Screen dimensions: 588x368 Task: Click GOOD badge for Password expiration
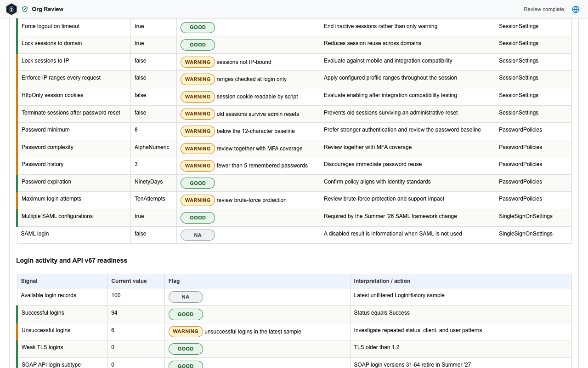[198, 183]
